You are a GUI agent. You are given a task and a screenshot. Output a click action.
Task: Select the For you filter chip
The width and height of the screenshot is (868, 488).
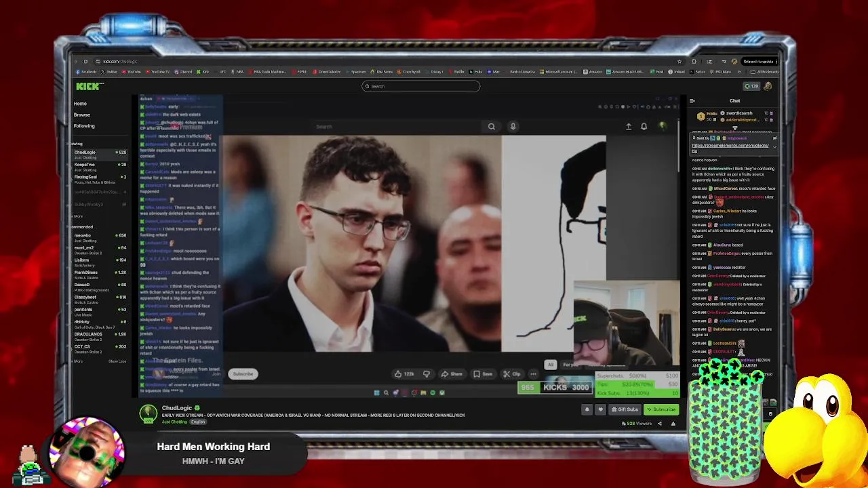tap(570, 365)
